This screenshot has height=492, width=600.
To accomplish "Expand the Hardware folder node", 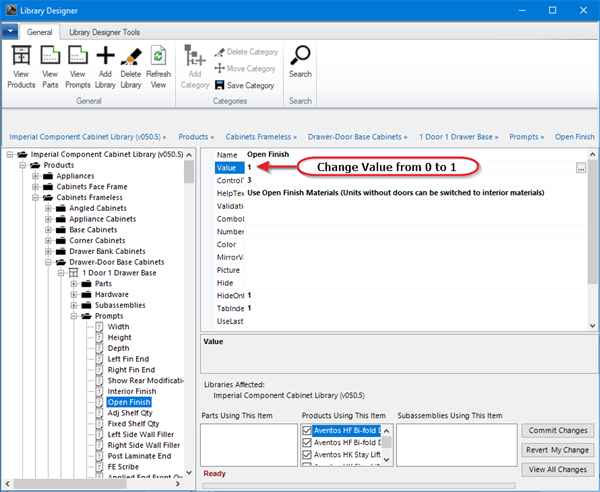I will coord(73,294).
